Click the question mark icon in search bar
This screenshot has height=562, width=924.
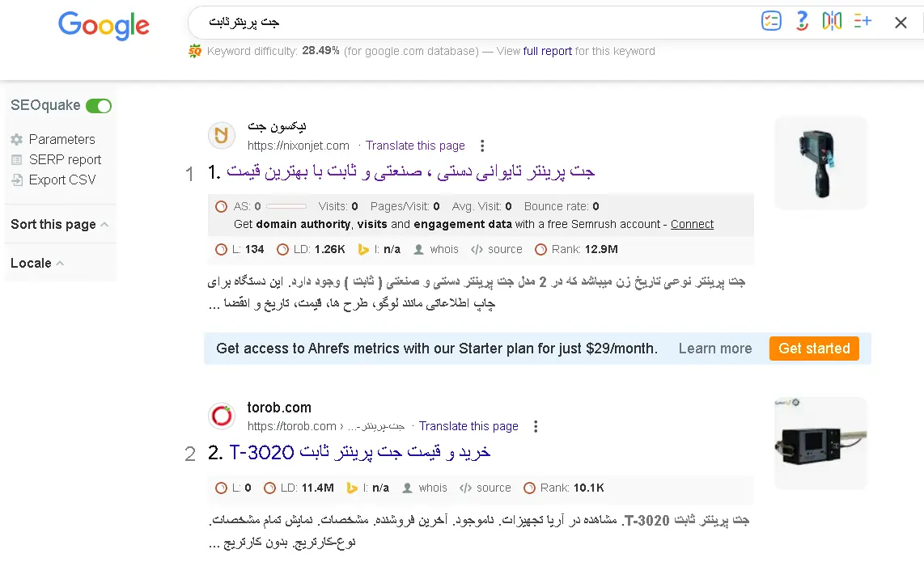[802, 21]
